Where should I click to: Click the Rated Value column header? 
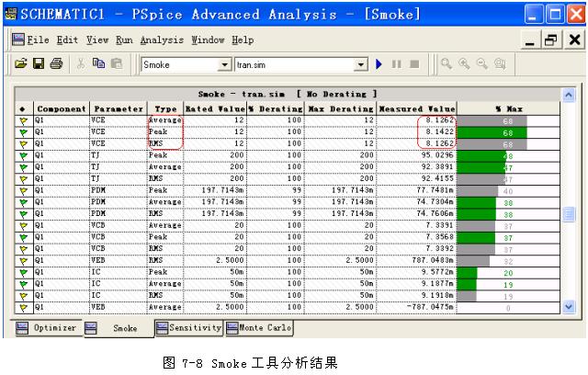(215, 109)
